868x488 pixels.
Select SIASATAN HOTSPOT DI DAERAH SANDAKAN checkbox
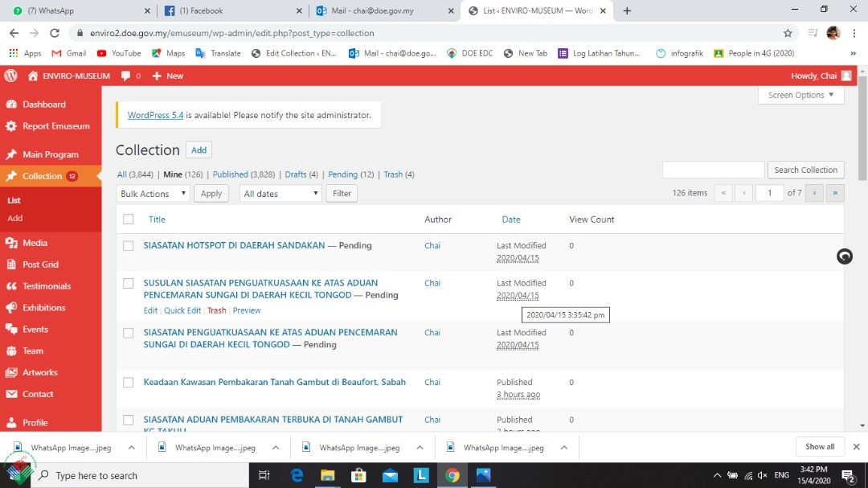[129, 246]
